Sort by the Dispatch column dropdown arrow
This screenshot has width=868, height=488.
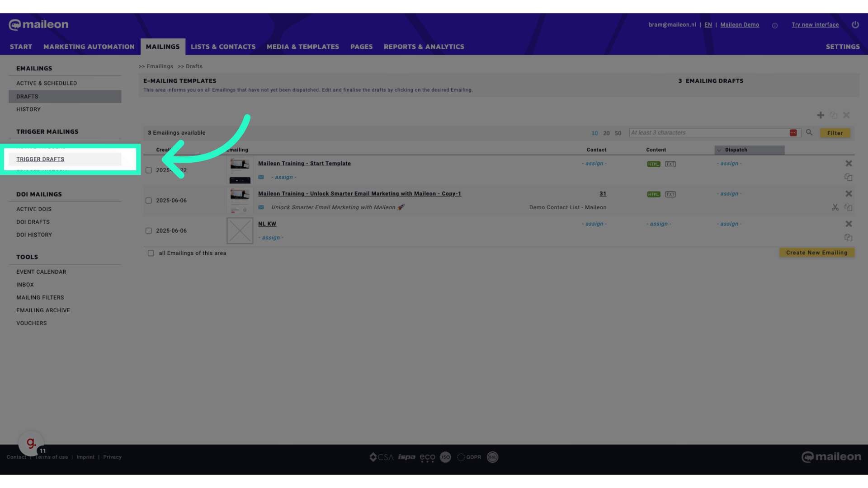click(719, 150)
